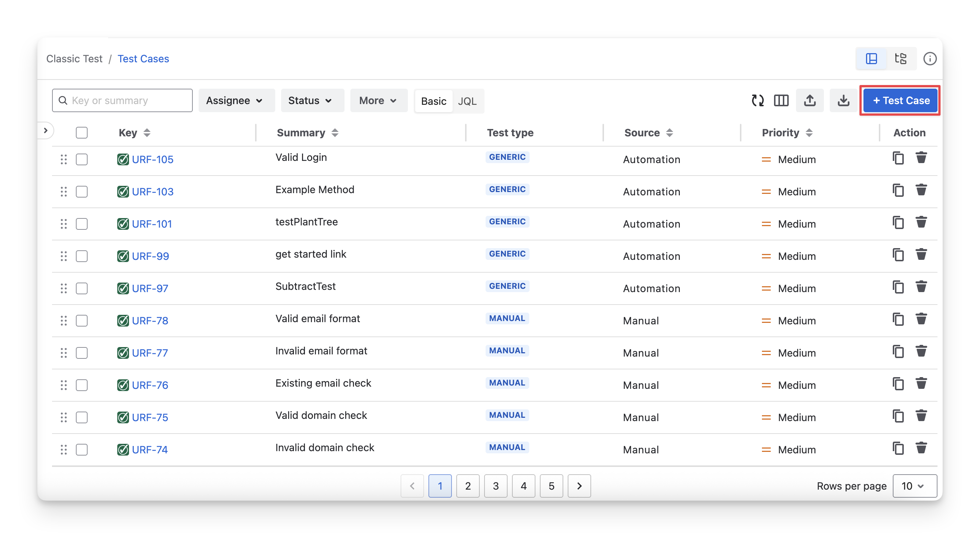The width and height of the screenshot is (980, 538).
Task: Tick the checkbox for URF-103
Action: (x=81, y=192)
